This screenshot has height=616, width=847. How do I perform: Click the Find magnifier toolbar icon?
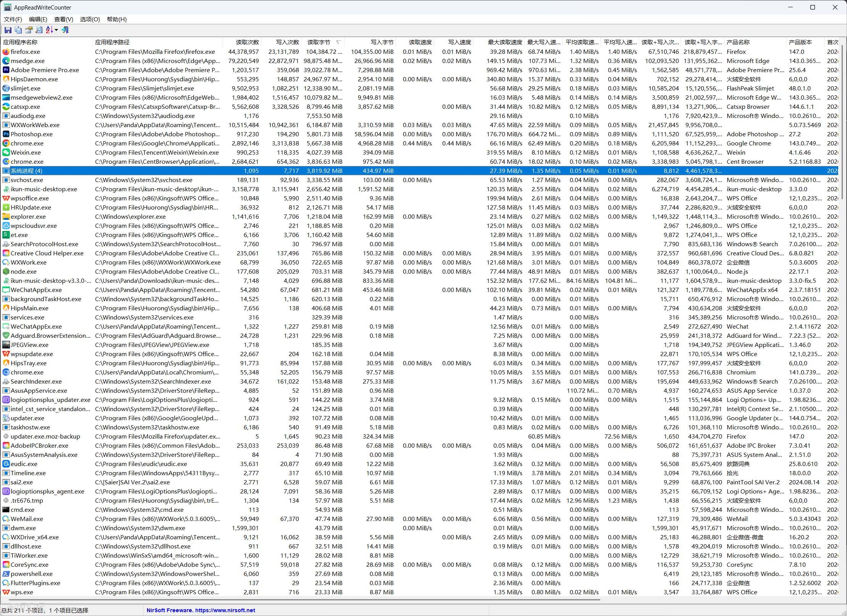point(39,30)
